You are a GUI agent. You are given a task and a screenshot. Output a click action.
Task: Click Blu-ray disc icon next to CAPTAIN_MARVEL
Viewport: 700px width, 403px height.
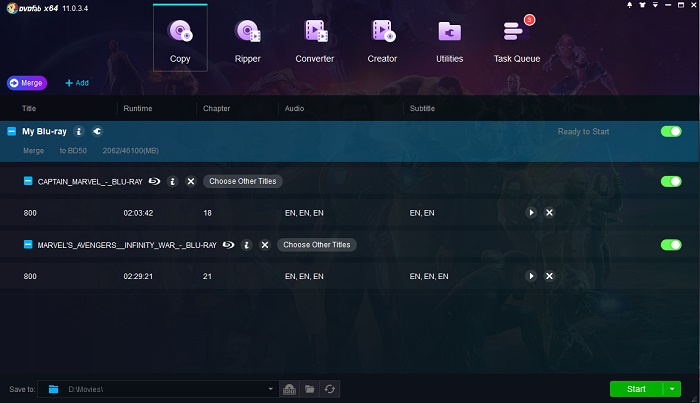(154, 181)
